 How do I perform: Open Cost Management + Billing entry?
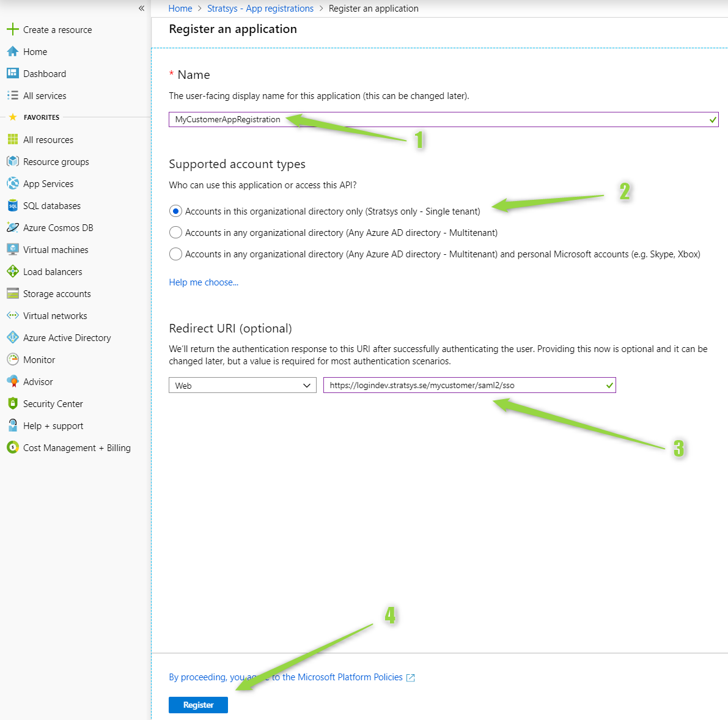pos(76,448)
